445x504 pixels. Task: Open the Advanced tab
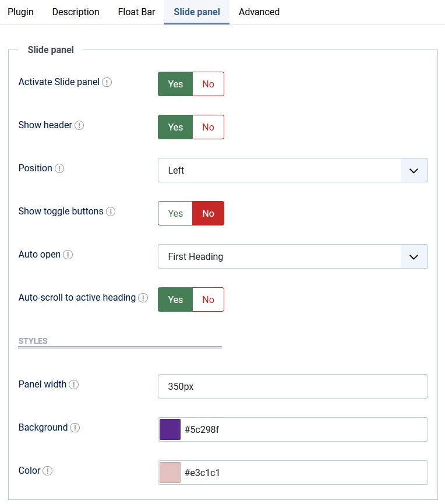pyautogui.click(x=259, y=12)
